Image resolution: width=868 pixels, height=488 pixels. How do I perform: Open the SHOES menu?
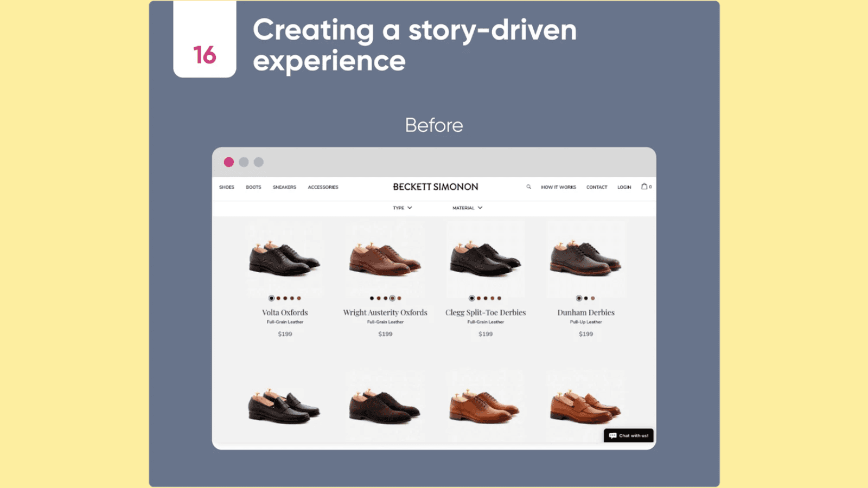pyautogui.click(x=227, y=187)
